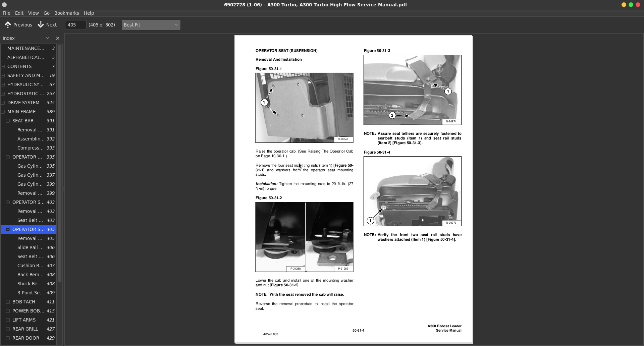Screen dimensions: 644x346
Task: Jump to DRIVE SYSTEM index entry
Action: pos(23,103)
